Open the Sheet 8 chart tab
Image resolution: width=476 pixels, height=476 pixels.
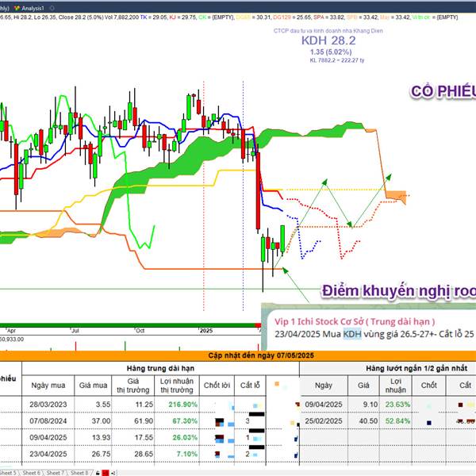79,473
